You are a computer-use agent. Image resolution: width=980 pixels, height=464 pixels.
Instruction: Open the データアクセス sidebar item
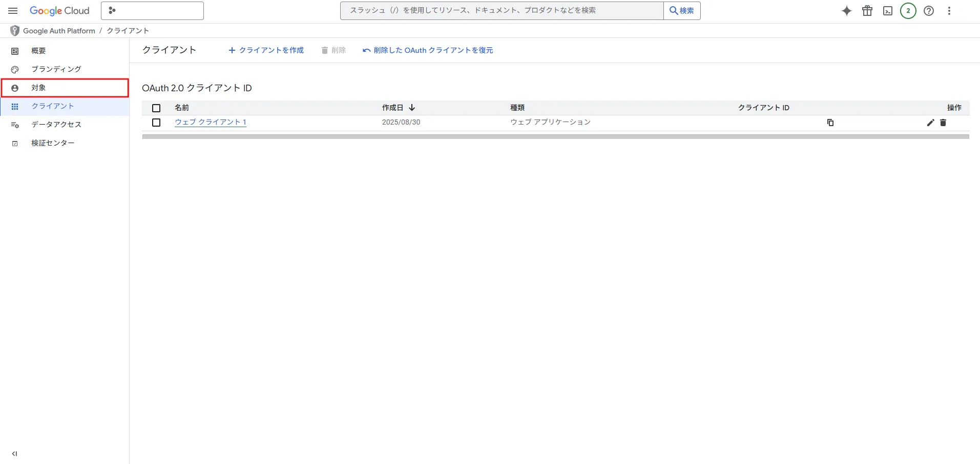(65, 125)
